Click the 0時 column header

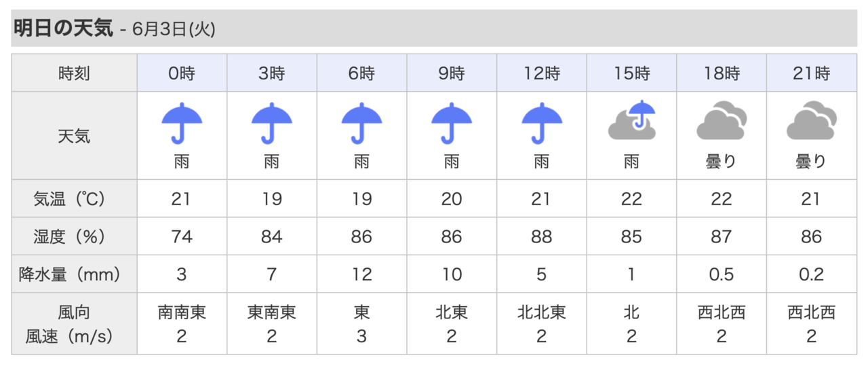coord(182,73)
